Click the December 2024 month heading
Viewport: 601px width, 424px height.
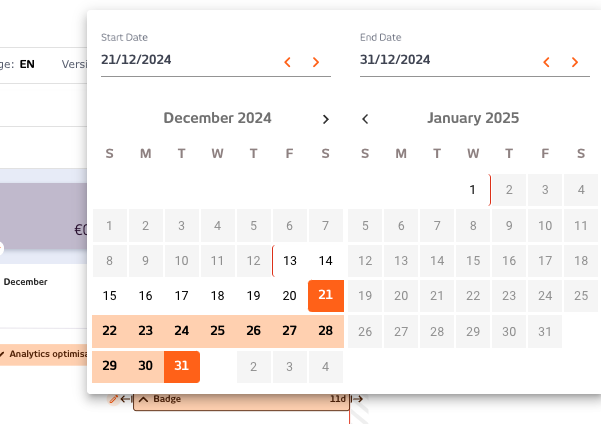[x=217, y=118]
